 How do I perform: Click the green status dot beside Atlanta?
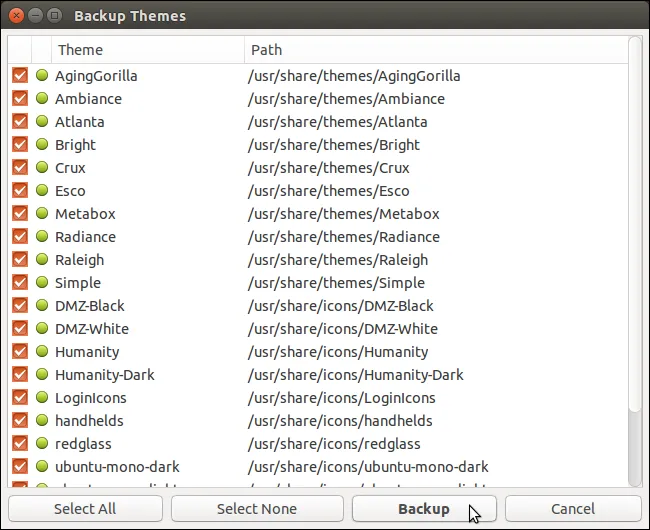(42, 121)
